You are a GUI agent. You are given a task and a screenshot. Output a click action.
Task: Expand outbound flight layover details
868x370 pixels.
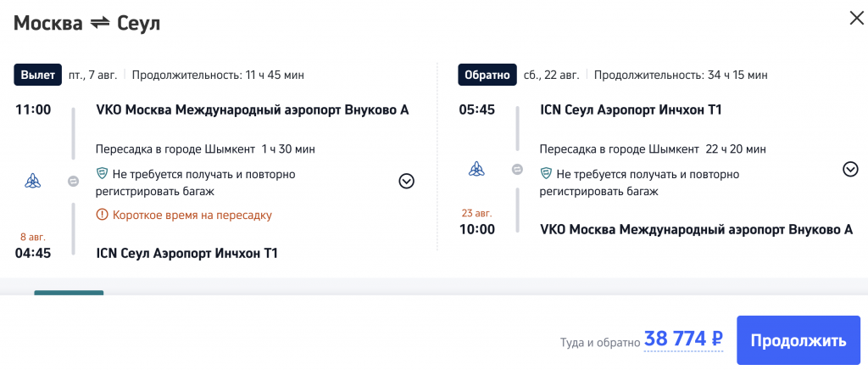406,181
